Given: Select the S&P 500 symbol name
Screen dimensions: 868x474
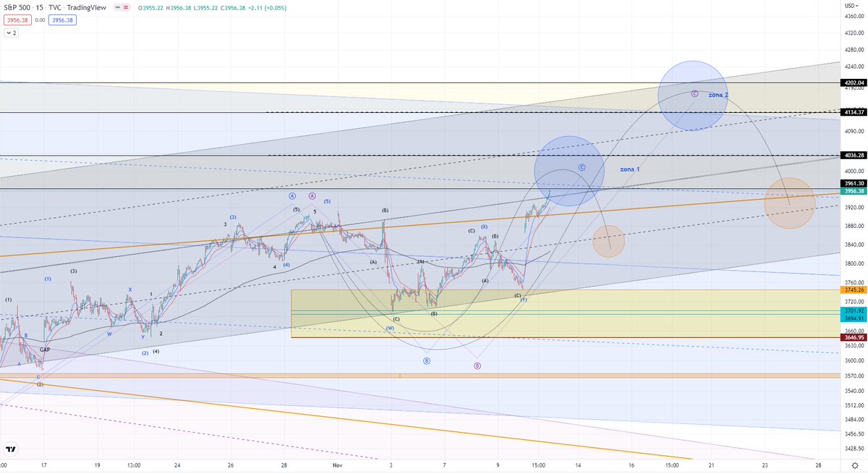Looking at the screenshot, I should point(17,8).
